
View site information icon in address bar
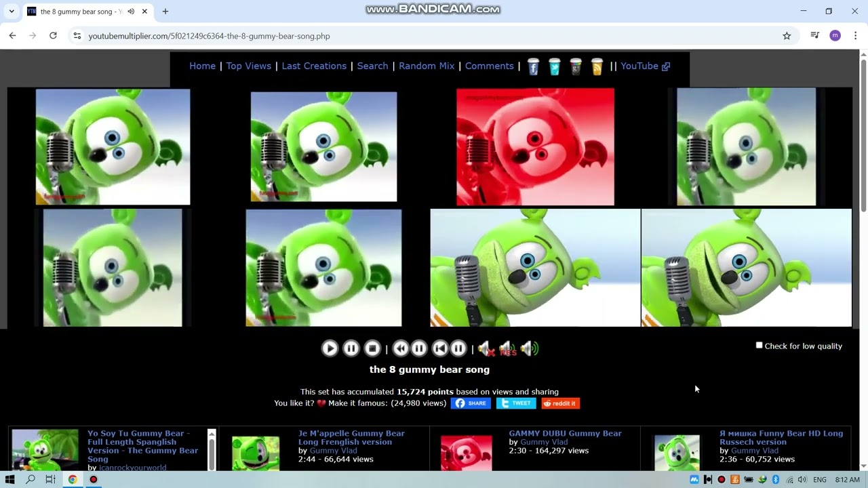coord(77,36)
